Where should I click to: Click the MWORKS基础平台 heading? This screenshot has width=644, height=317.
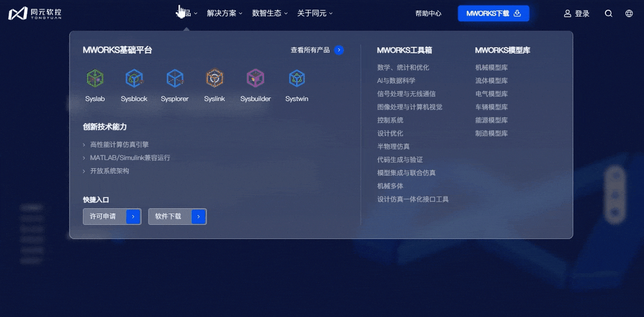(117, 50)
